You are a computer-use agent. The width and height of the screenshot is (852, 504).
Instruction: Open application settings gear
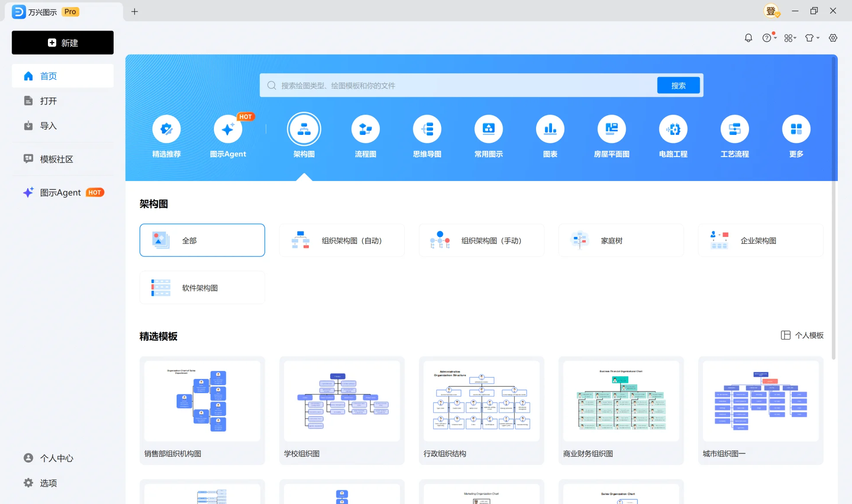(833, 38)
